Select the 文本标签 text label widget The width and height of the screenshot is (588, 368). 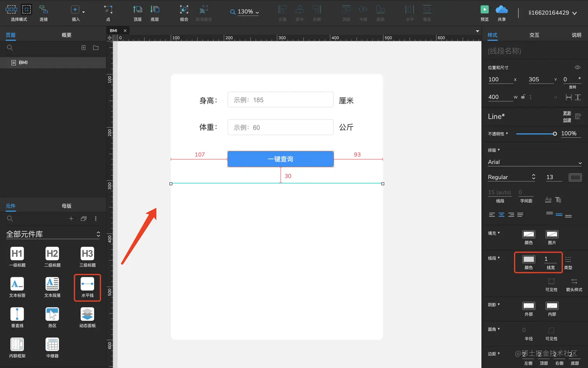pos(17,287)
